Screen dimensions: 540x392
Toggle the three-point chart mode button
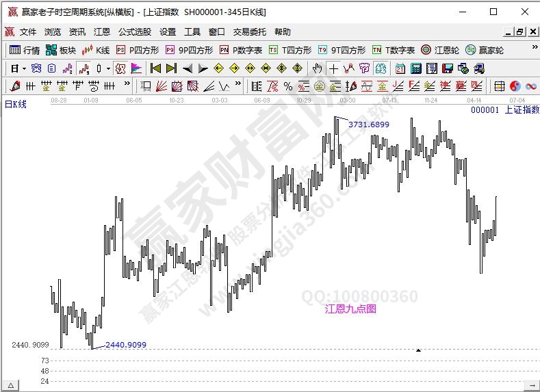point(68,68)
